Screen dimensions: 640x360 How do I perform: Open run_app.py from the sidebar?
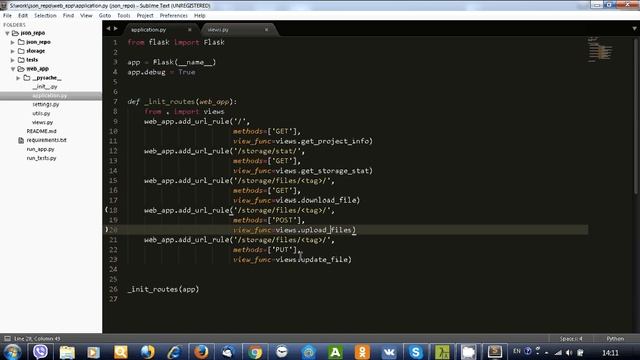tap(40, 149)
